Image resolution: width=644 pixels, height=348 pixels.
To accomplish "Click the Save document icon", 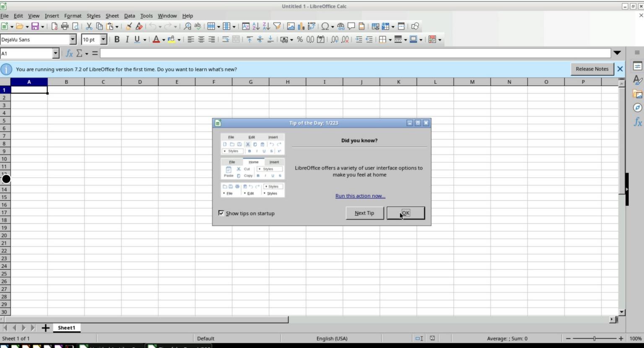I will pos(35,26).
